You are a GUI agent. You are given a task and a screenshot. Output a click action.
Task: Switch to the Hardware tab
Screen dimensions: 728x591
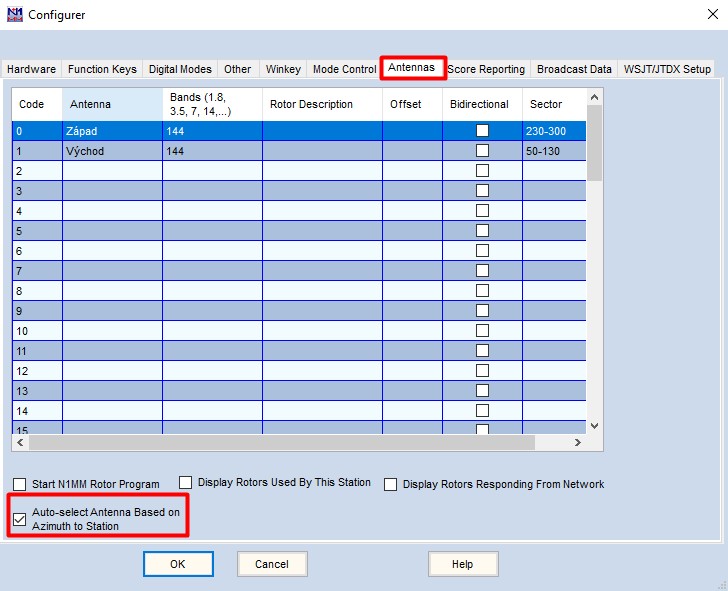point(31,69)
